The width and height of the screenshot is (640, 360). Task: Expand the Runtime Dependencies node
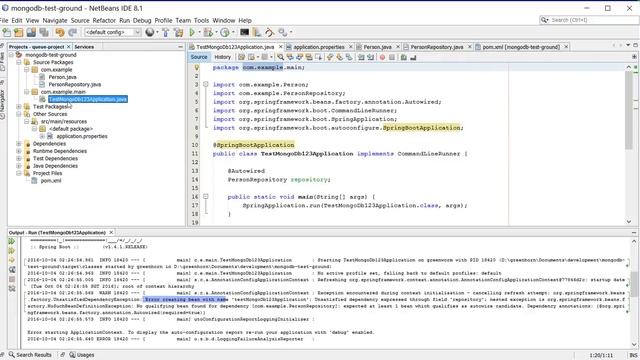click(19, 151)
